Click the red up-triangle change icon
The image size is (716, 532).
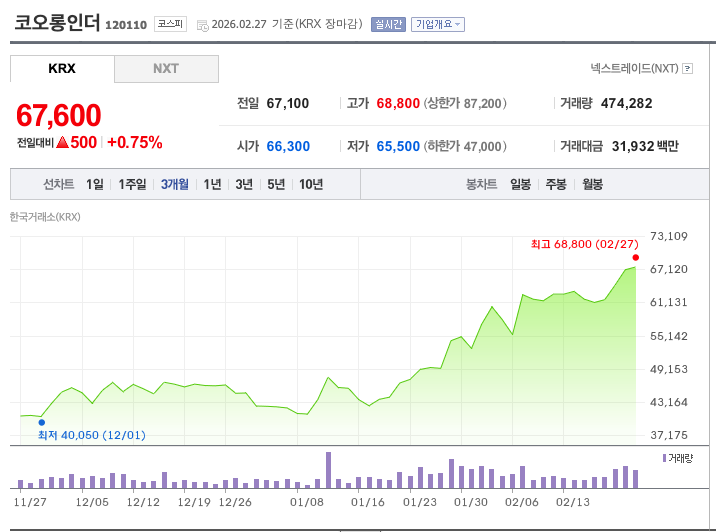[62, 142]
